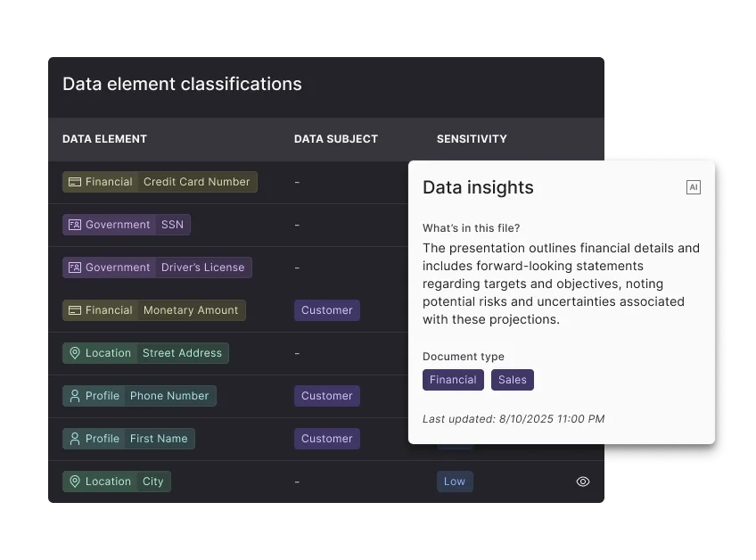Image resolution: width=756 pixels, height=560 pixels.
Task: Click the Last updated timestamp text
Action: click(514, 419)
